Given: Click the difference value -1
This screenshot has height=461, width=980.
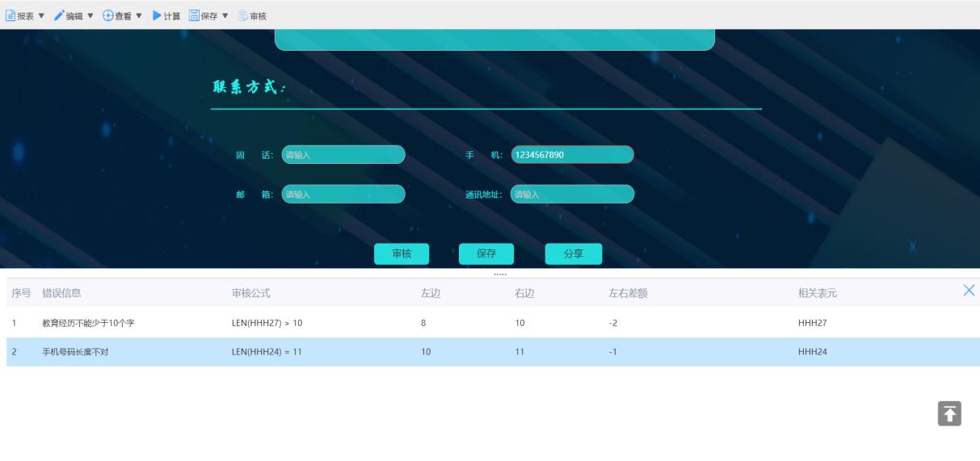Looking at the screenshot, I should coord(613,352).
